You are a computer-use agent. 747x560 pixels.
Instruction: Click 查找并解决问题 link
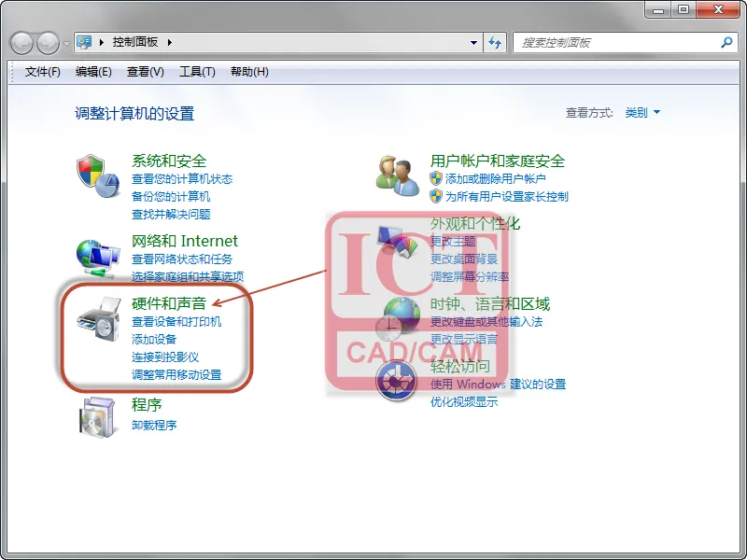tap(171, 215)
